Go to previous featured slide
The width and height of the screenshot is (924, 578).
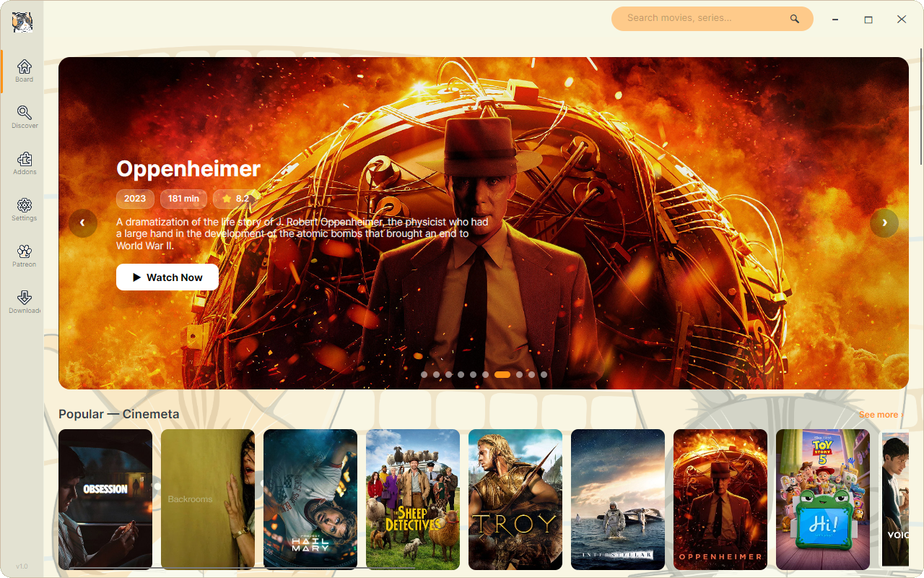coord(83,223)
